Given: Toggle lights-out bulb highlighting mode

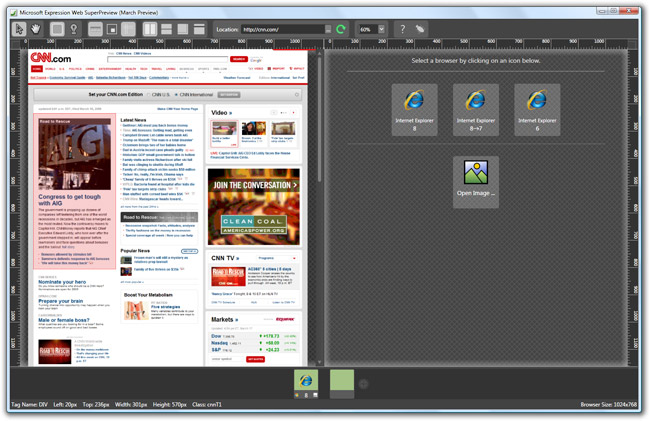Looking at the screenshot, I should tap(74, 29).
